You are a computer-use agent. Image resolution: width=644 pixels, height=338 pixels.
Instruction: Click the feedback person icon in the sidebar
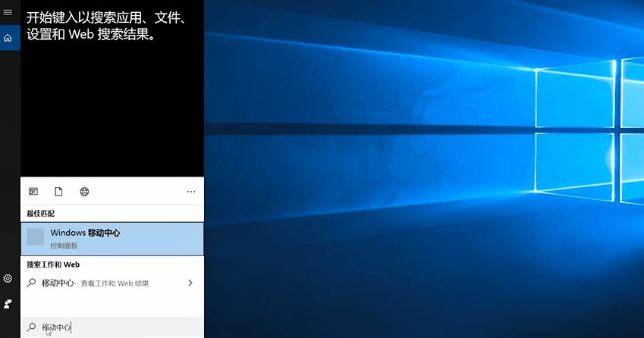pyautogui.click(x=8, y=304)
